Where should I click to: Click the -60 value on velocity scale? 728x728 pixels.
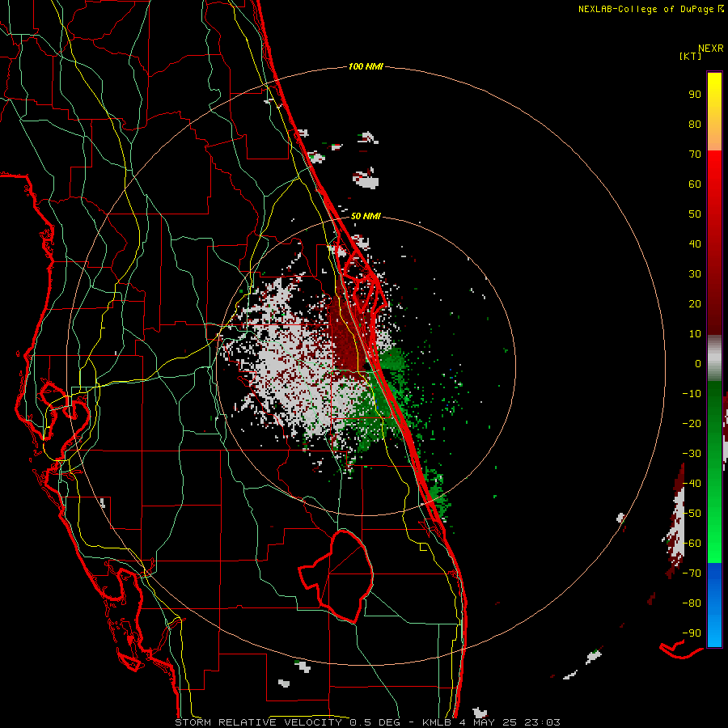click(692, 544)
